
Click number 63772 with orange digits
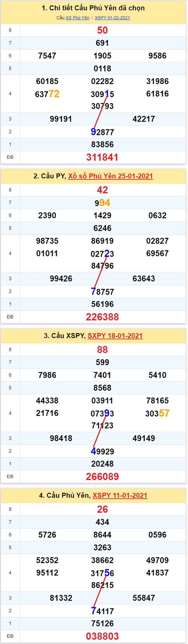click(47, 94)
